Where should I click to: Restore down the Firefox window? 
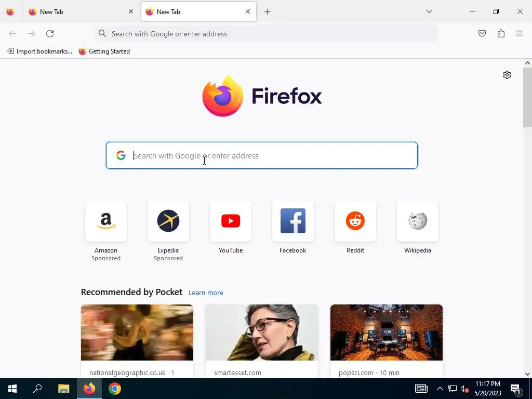pos(496,11)
